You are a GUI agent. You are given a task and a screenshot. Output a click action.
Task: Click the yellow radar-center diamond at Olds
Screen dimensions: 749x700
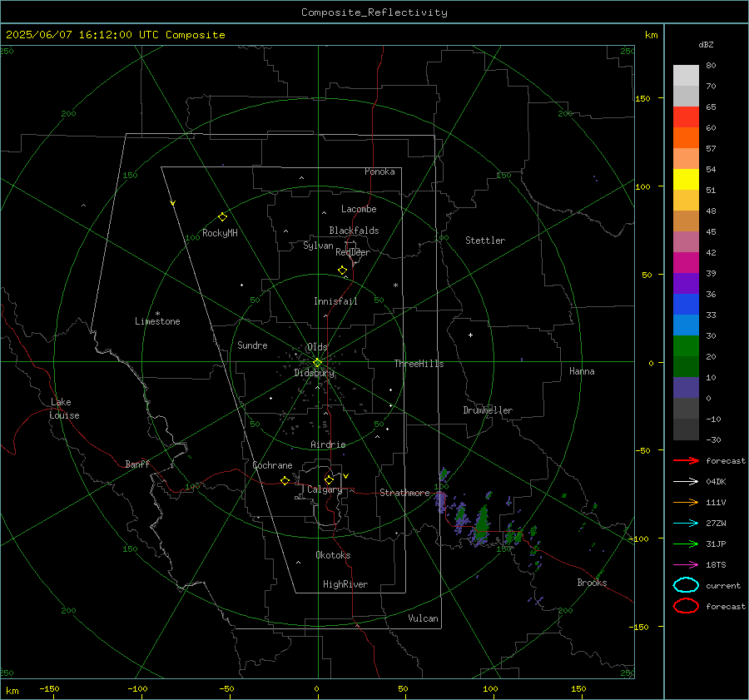[x=318, y=362]
